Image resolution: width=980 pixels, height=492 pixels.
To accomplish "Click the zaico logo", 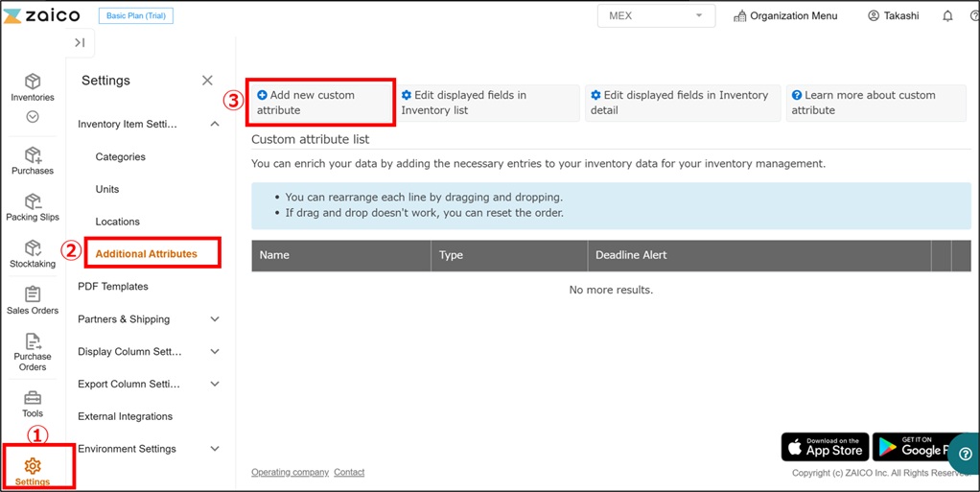I will coord(41,15).
